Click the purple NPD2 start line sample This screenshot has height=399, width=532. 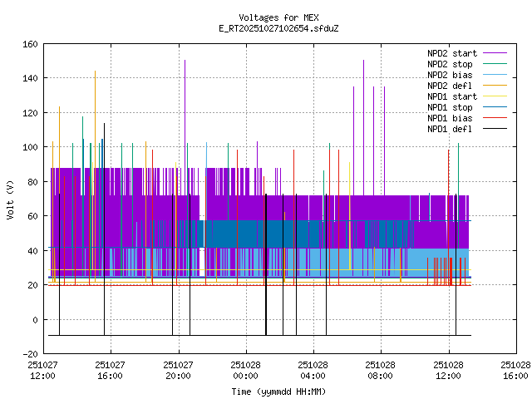point(500,52)
